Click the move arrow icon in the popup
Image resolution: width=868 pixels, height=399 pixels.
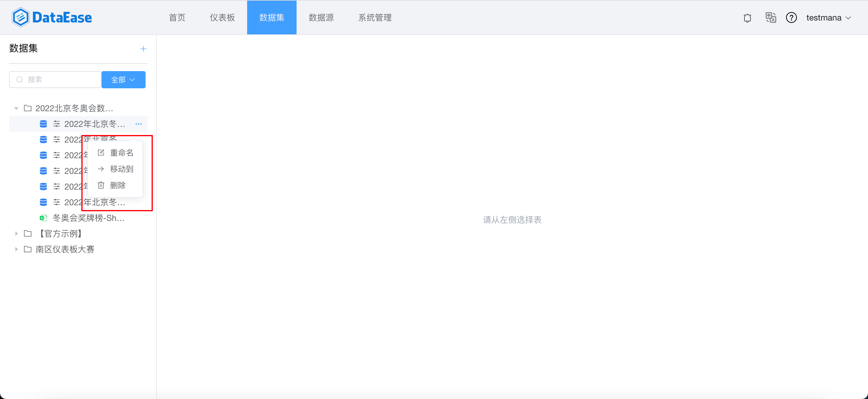click(x=101, y=169)
